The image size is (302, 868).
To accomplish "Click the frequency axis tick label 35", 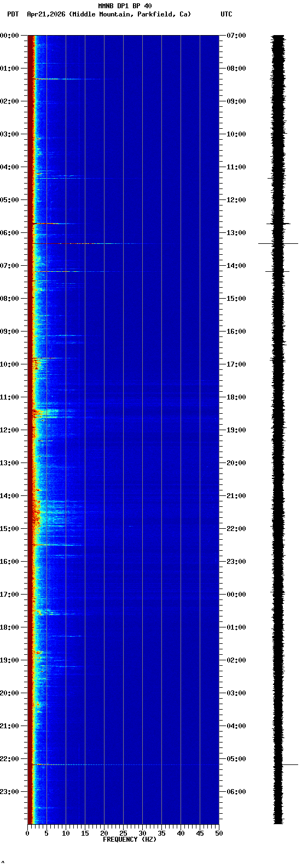I will [x=161, y=833].
